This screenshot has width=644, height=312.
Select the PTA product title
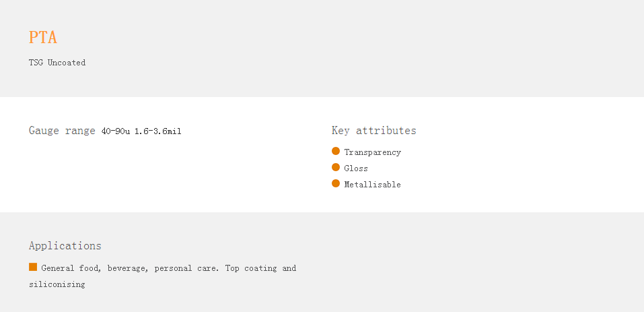tap(43, 38)
